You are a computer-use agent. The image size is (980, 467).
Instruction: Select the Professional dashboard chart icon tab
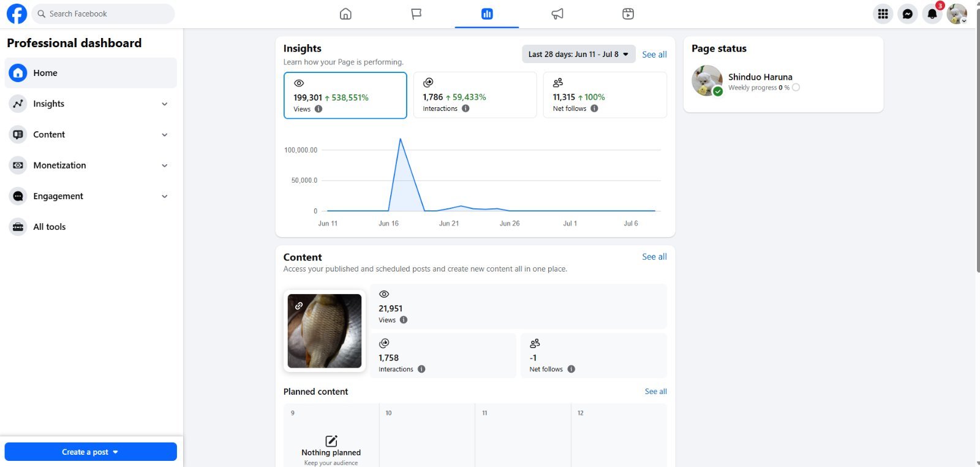tap(487, 13)
